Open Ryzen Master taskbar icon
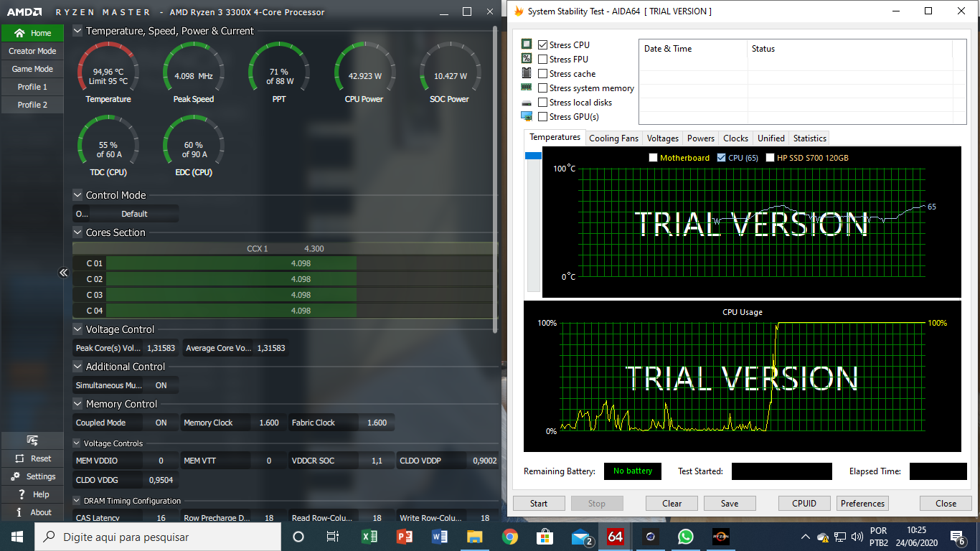The image size is (980, 551). (x=721, y=537)
